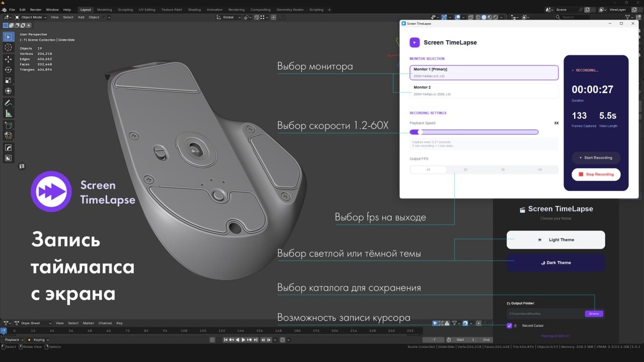Image resolution: width=644 pixels, height=362 pixels.
Task: Open the Global transform orientation dropdown
Action: pyautogui.click(x=229, y=17)
